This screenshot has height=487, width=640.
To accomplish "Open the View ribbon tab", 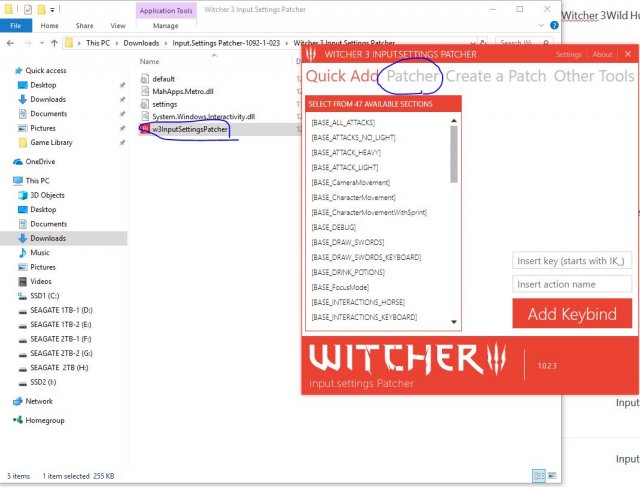I will coord(118,26).
